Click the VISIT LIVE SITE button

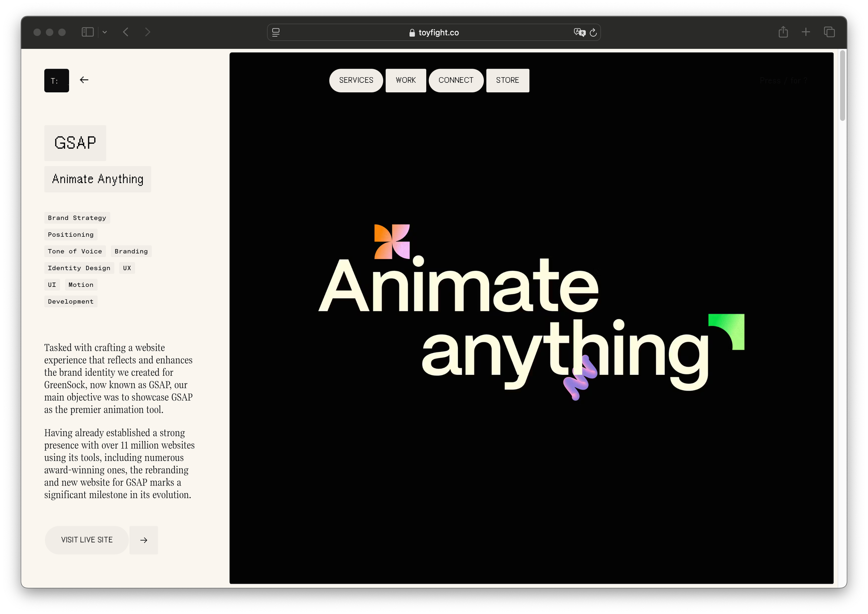tap(87, 540)
